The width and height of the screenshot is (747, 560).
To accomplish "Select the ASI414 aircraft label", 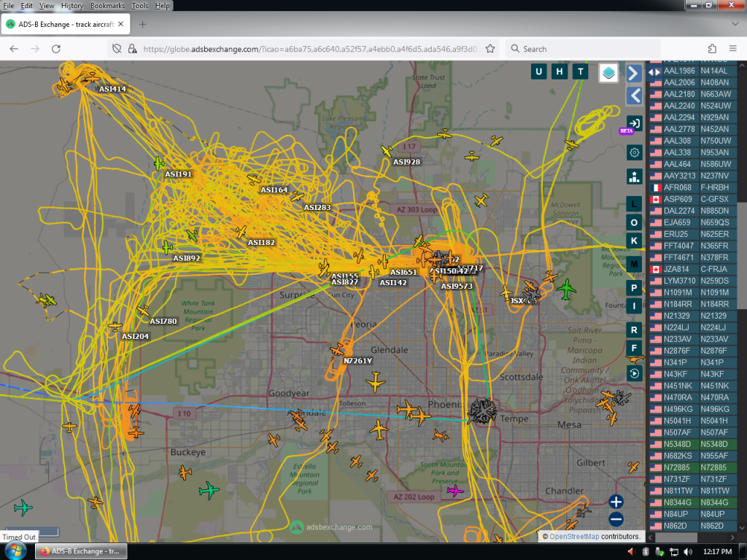I will coord(112,88).
